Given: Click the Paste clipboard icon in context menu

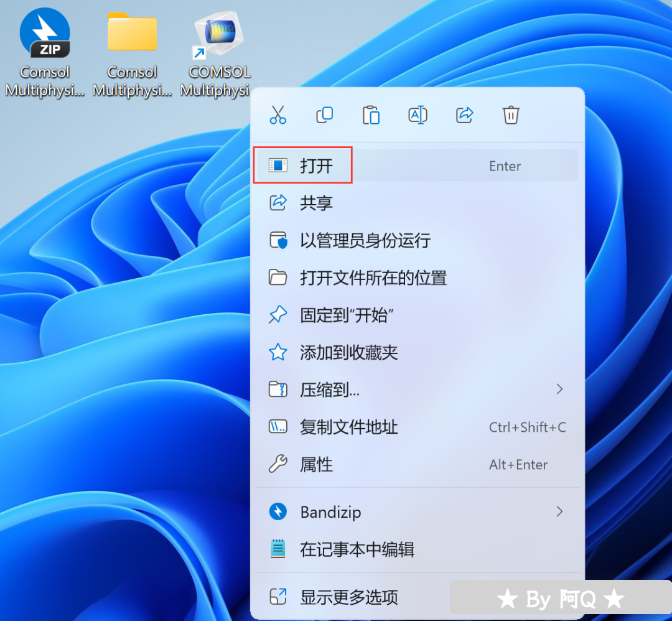Looking at the screenshot, I should point(371,115).
